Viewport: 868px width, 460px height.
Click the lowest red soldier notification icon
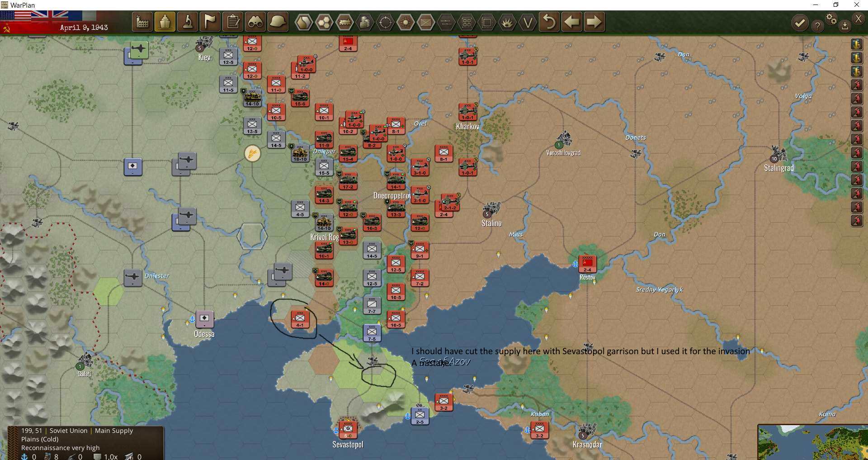coord(857,220)
